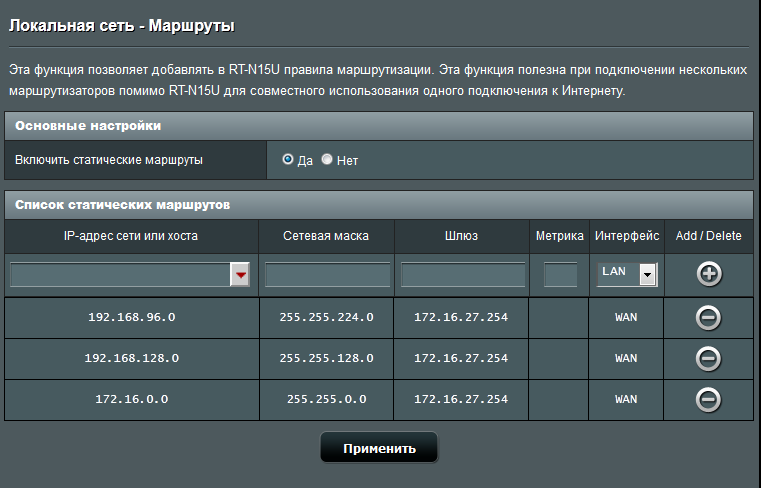761x488 pixels.
Task: Click the "Add / Delete" column header
Action: click(708, 236)
